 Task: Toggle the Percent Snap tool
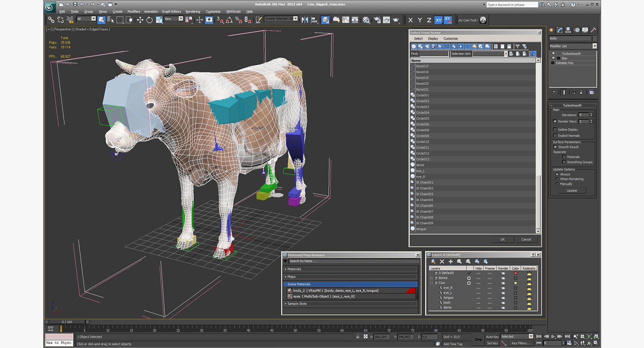pos(238,20)
